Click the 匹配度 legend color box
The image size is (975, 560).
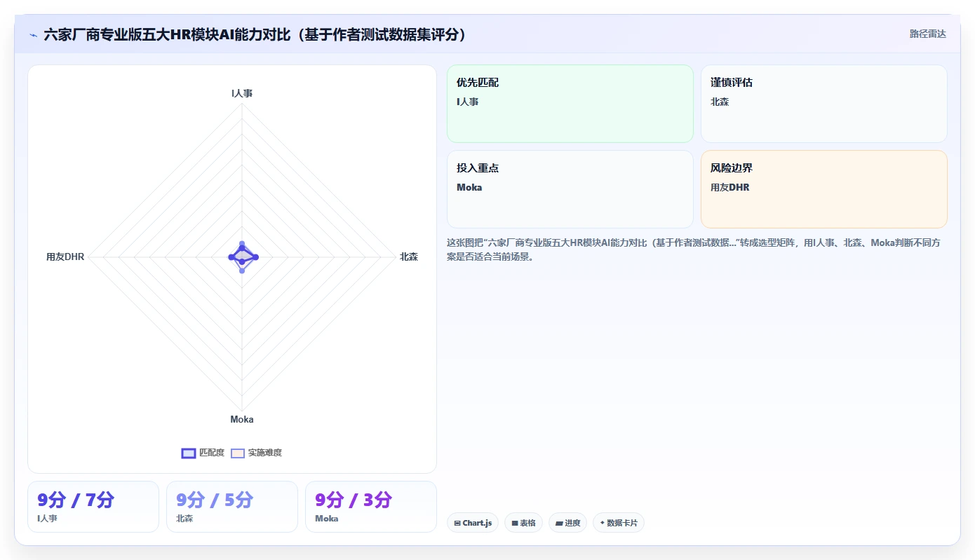pos(189,453)
